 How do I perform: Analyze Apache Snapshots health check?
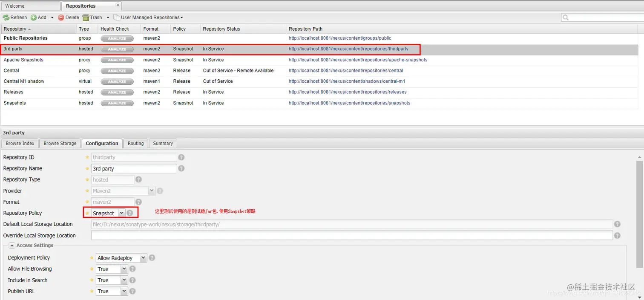pos(117,60)
